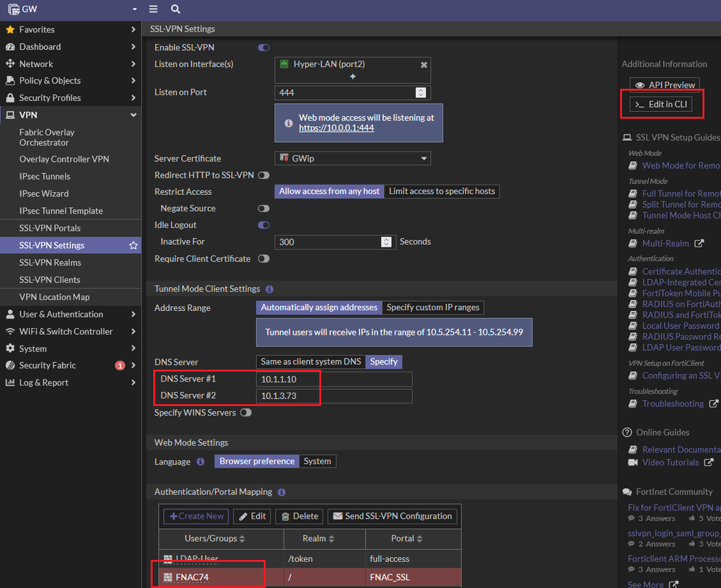Toggle the Enable SSL-VPN switch

(263, 48)
